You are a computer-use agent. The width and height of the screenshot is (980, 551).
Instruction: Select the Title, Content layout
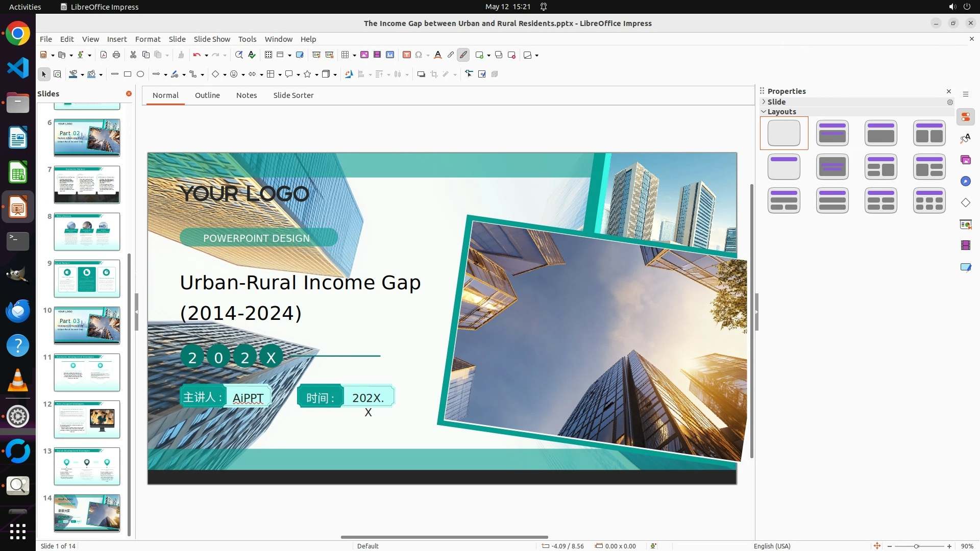click(x=881, y=133)
